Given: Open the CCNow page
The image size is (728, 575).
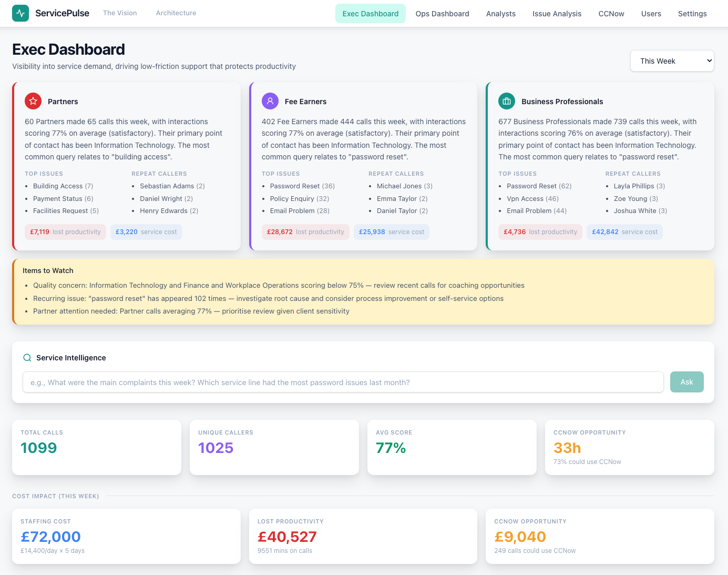Looking at the screenshot, I should click(x=611, y=14).
